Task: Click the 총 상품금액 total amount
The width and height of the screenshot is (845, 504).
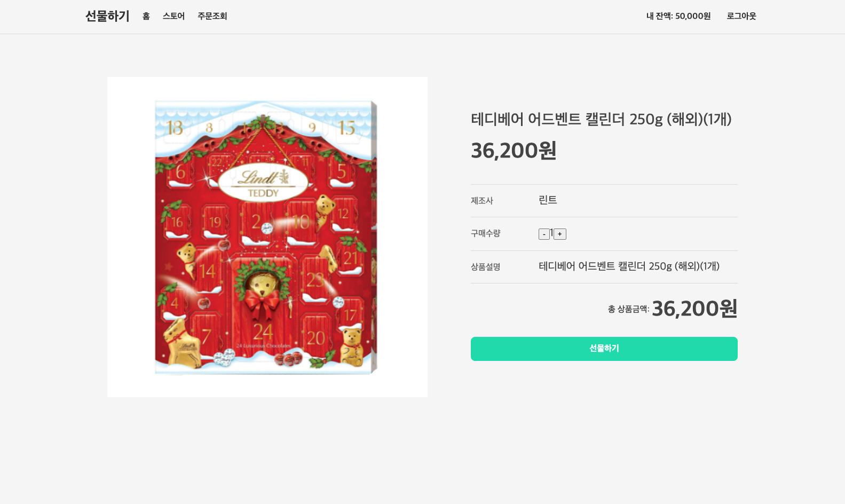Action: pos(694,309)
